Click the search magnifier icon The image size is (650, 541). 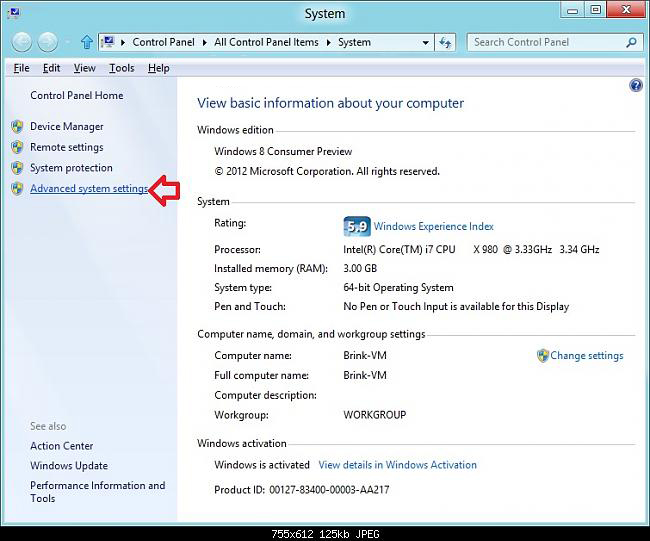pyautogui.click(x=631, y=42)
